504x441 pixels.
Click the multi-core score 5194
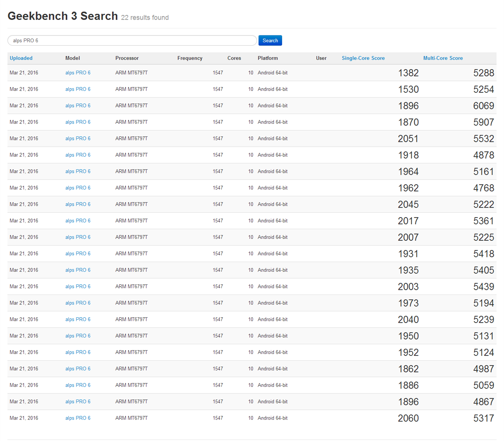click(x=483, y=303)
